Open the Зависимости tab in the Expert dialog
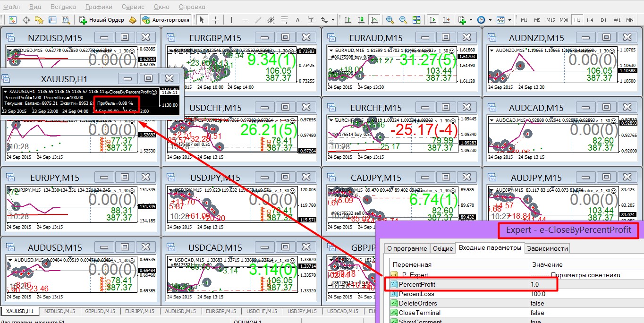This screenshot has width=644, height=323. tap(547, 248)
